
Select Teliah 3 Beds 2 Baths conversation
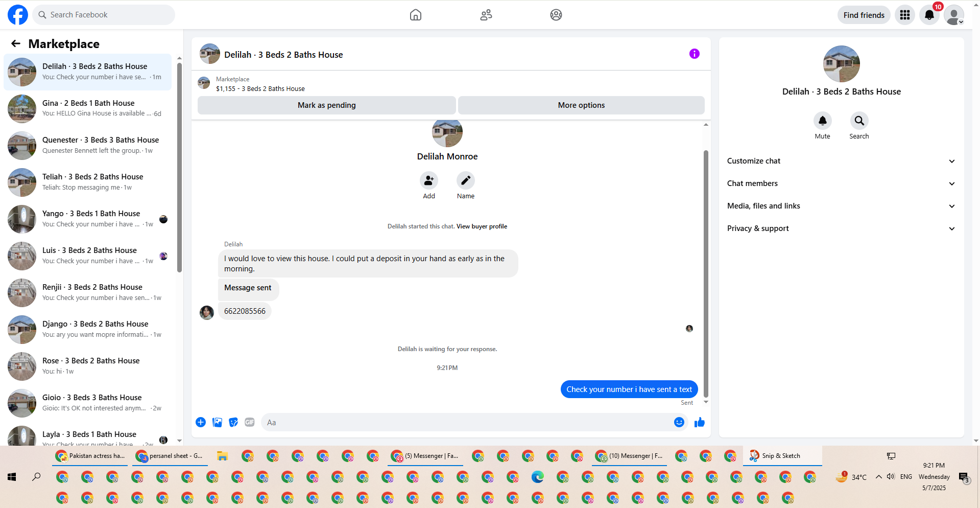coord(88,182)
